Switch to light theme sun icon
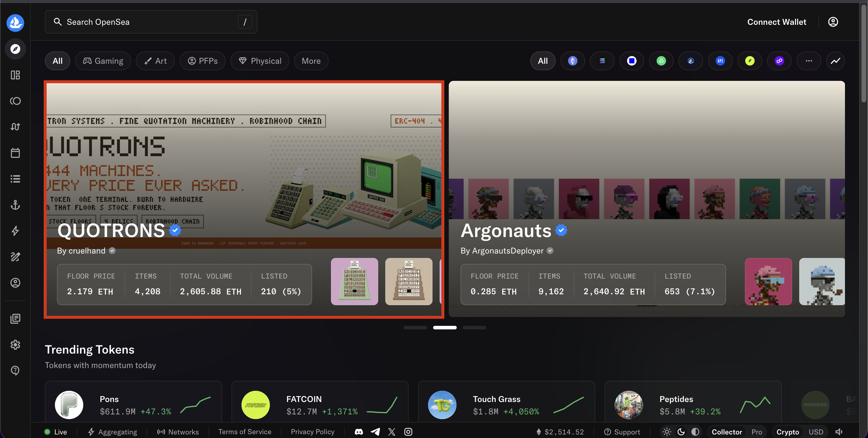The height and width of the screenshot is (438, 868). pyautogui.click(x=667, y=432)
